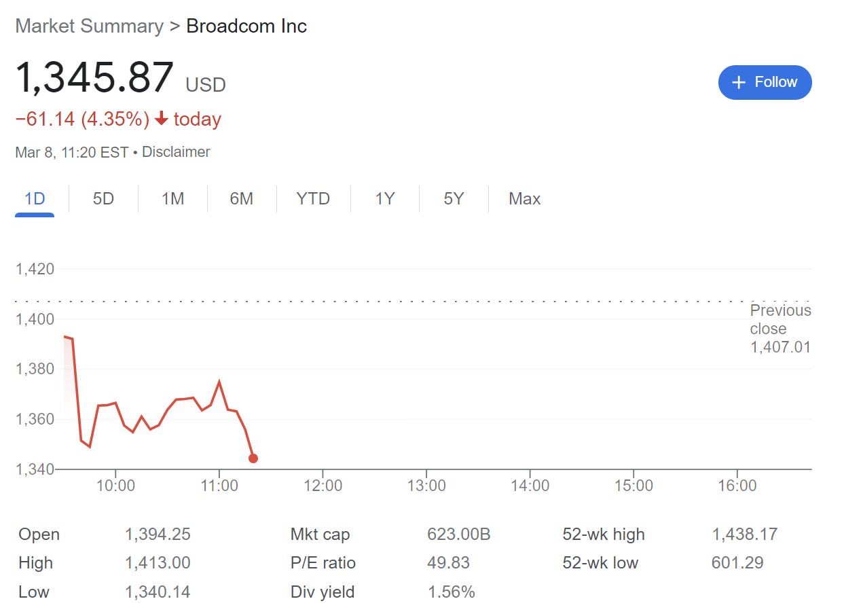Select the 1D time range tab
The image size is (844, 616).
tap(35, 199)
